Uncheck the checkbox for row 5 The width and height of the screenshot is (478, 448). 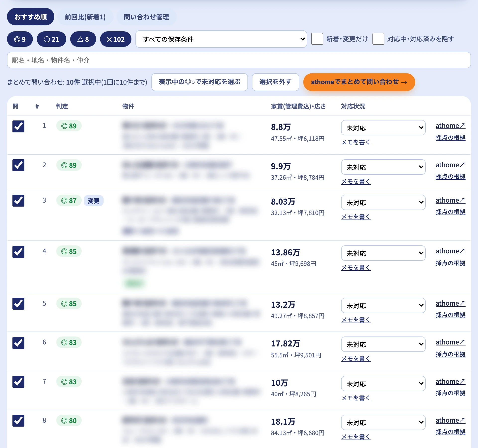18,304
